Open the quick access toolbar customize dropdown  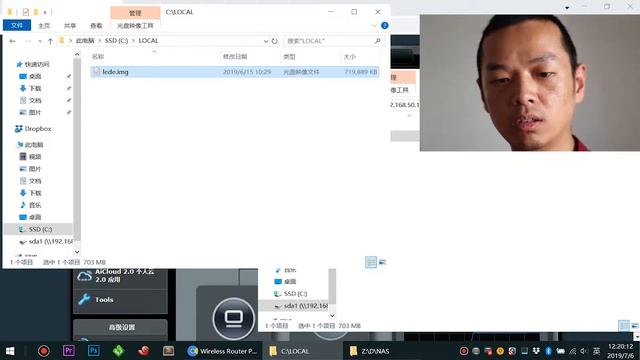click(45, 12)
